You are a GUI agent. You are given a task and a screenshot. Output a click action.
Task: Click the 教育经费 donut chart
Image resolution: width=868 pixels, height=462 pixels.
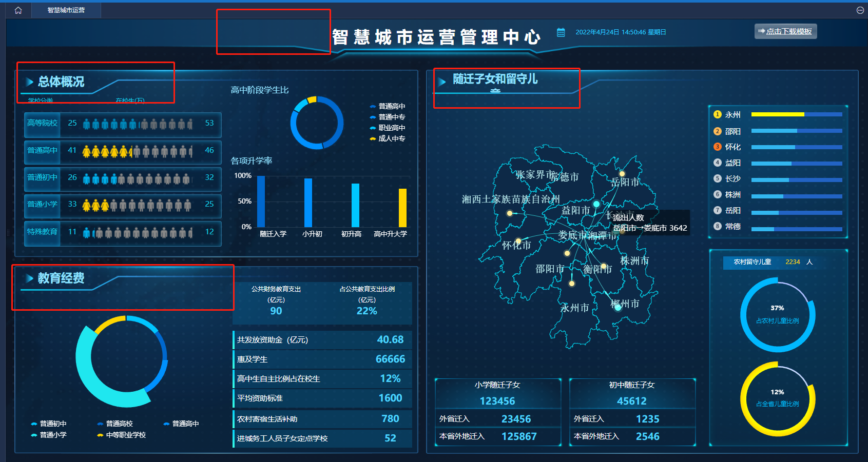tap(122, 361)
